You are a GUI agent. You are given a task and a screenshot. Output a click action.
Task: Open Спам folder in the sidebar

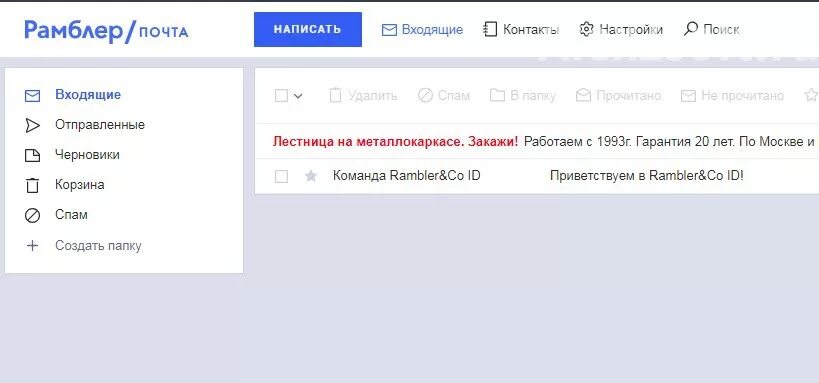point(71,215)
